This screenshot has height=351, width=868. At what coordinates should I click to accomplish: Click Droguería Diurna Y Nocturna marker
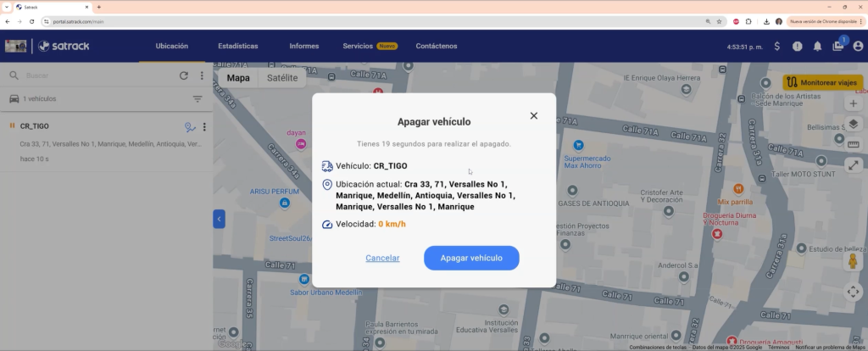[717, 234]
